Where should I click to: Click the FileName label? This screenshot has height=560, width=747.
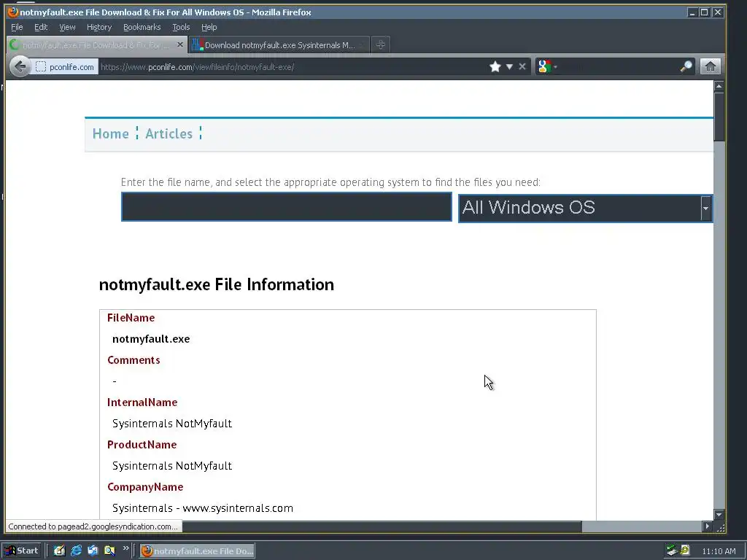click(x=131, y=318)
